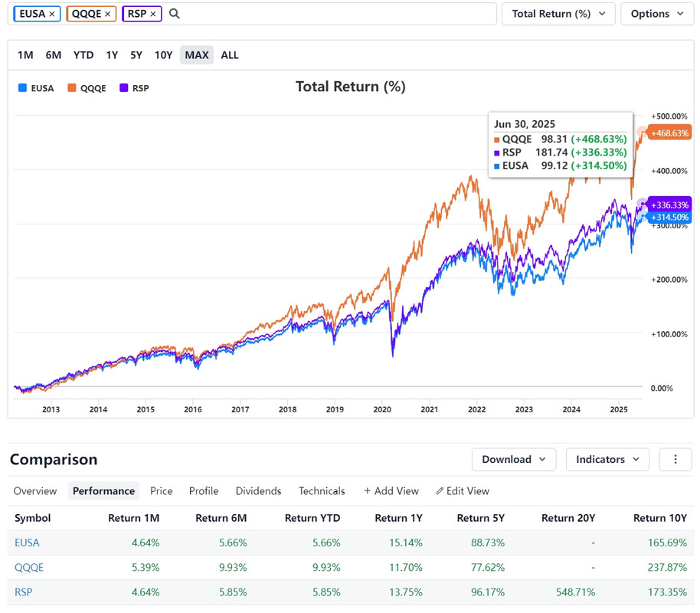The height and width of the screenshot is (613, 700).
Task: Select the MAX time range
Action: 197,55
